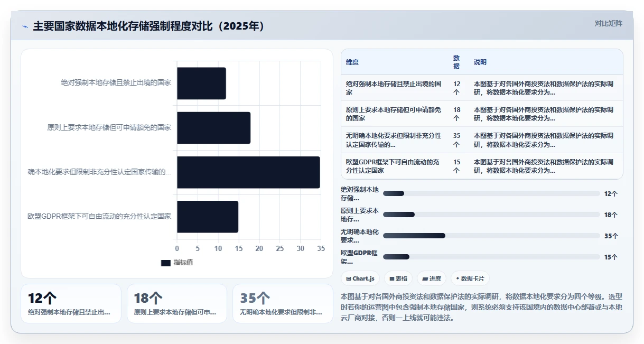Click table cell 无明确本地化要求但限制非充分性认定国家传输的...

pyautogui.click(x=394, y=140)
